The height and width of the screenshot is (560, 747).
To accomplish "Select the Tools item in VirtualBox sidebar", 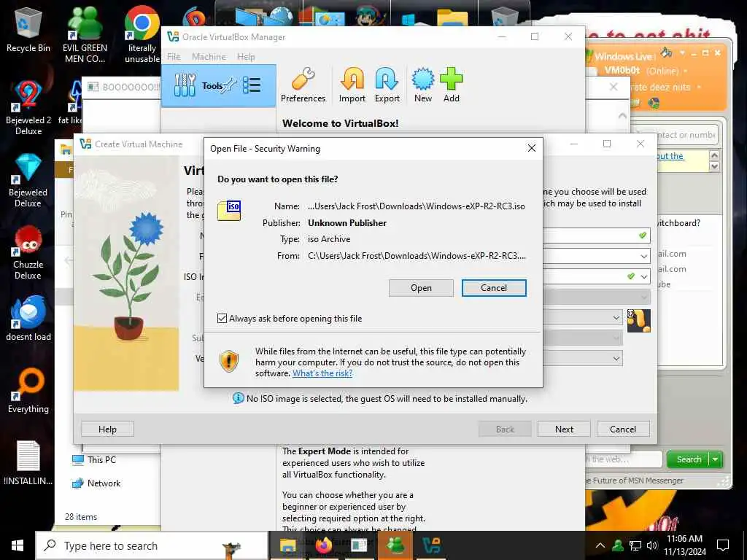I will (x=219, y=86).
